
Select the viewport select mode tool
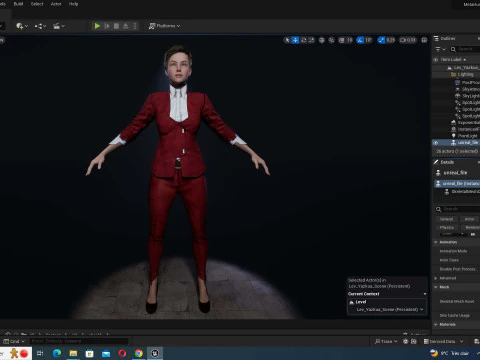[x=287, y=40]
